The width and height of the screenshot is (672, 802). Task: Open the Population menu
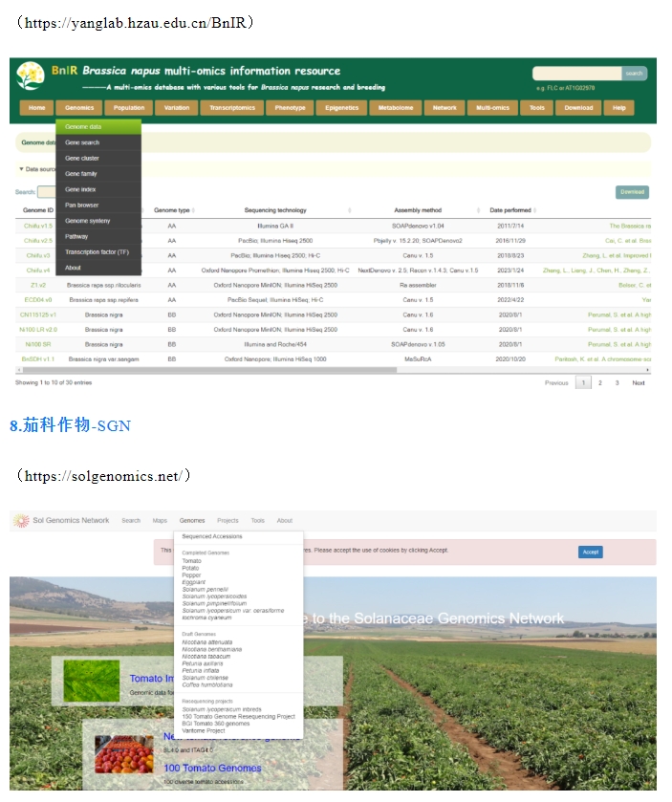pos(129,109)
